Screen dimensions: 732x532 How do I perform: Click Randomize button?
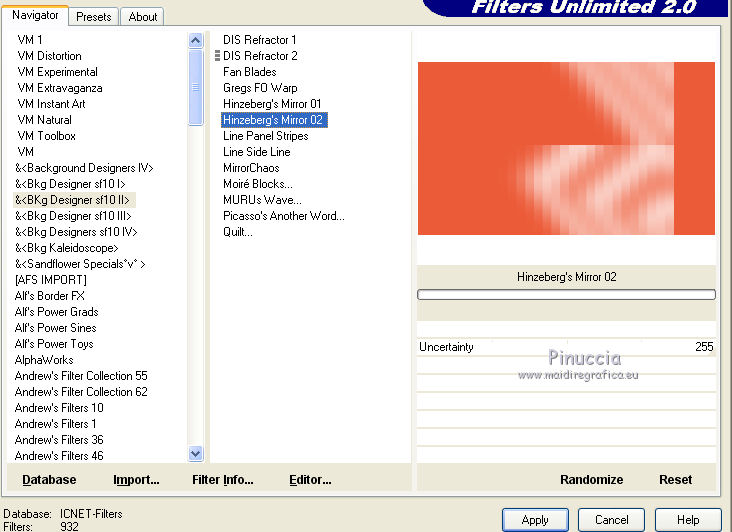click(x=591, y=480)
